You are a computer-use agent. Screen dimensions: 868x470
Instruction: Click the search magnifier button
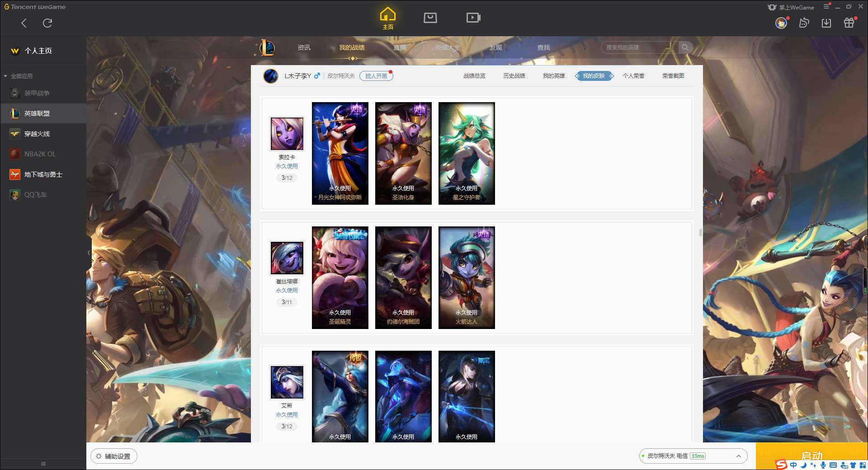click(685, 47)
